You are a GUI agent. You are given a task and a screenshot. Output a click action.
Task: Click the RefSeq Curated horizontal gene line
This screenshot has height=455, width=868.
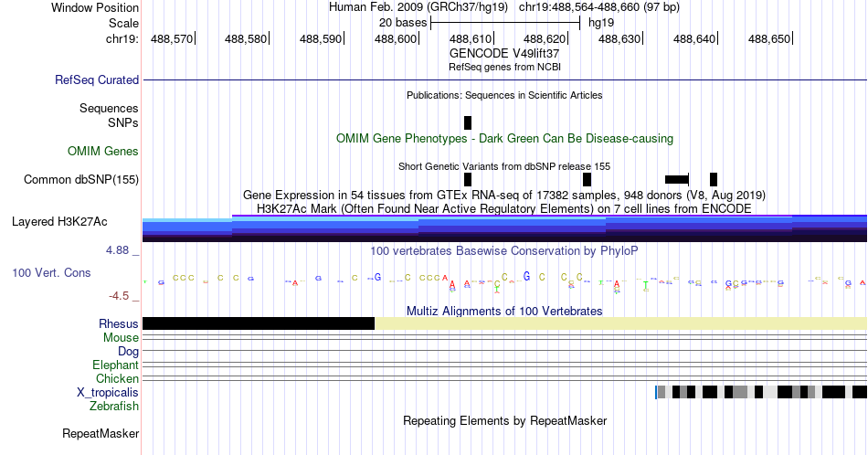[x=504, y=80]
